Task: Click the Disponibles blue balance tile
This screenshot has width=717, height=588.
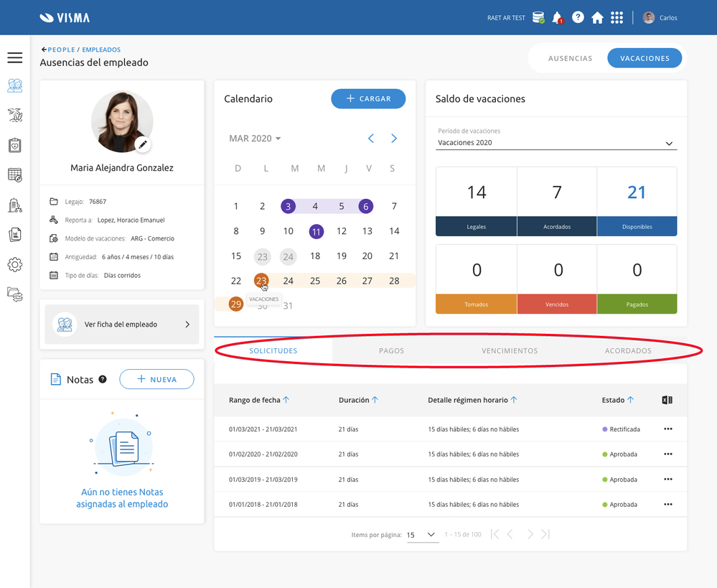Action: 637,201
